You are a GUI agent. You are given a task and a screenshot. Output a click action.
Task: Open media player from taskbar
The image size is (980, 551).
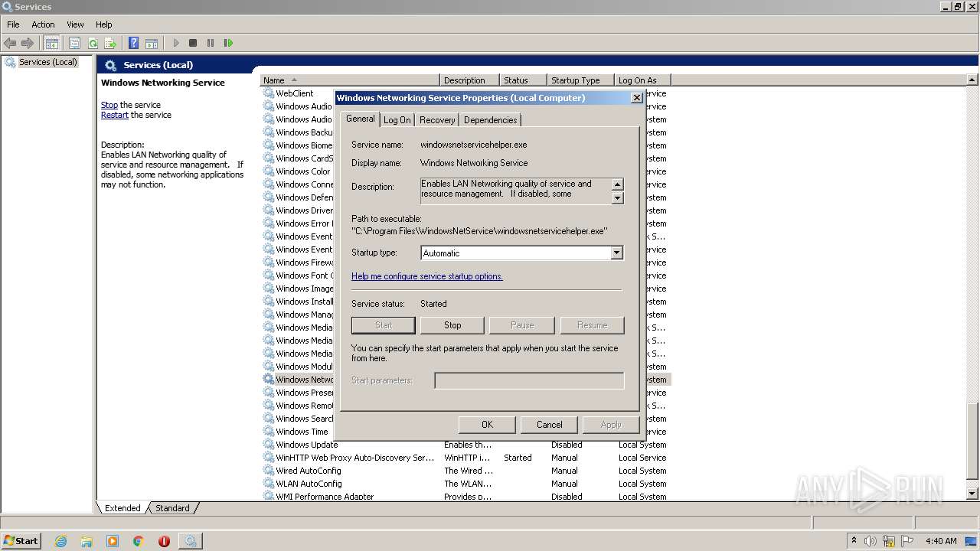113,541
